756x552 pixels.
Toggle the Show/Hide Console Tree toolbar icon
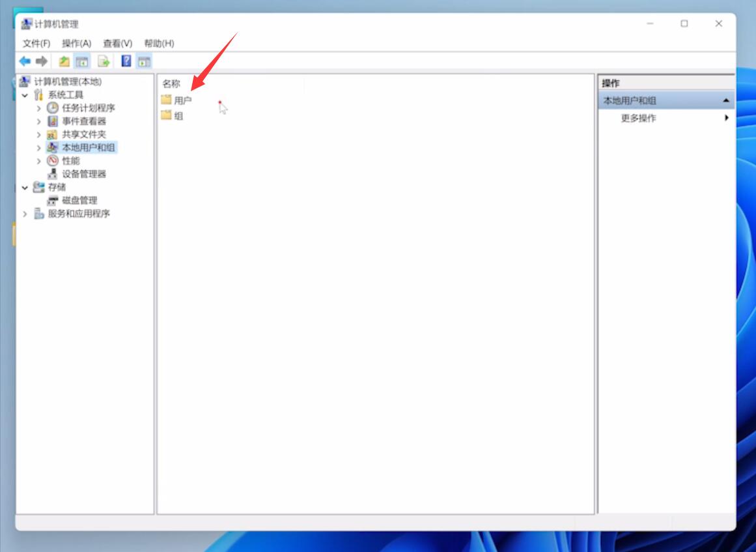(x=82, y=61)
